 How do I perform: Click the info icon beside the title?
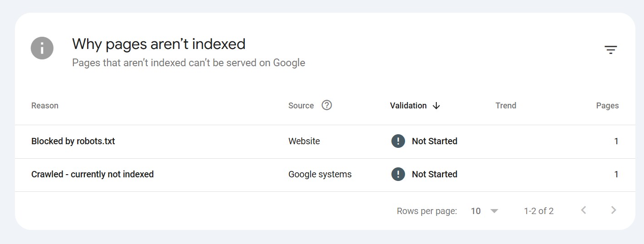pyautogui.click(x=42, y=48)
